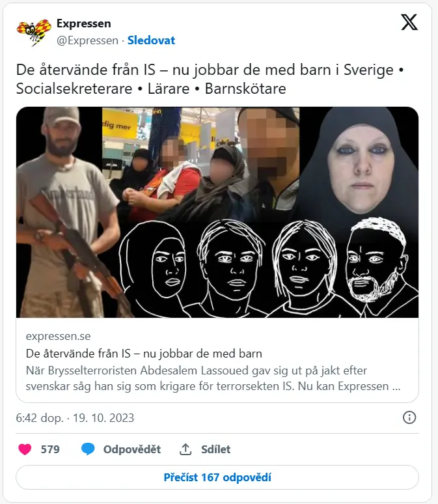Follow Expressen via Sledovat link
Viewport: 438px width, 504px height.
coord(151,40)
